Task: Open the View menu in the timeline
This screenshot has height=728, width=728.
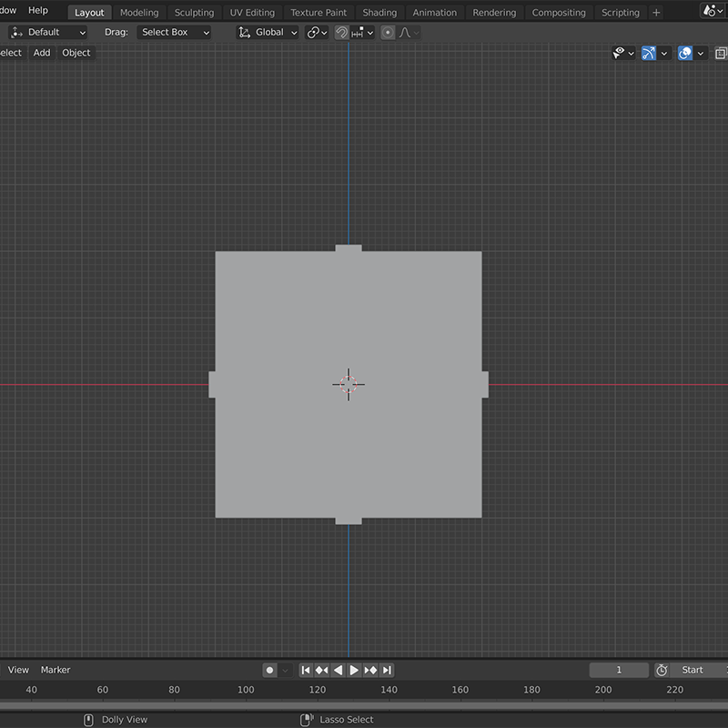Action: pos(17,669)
